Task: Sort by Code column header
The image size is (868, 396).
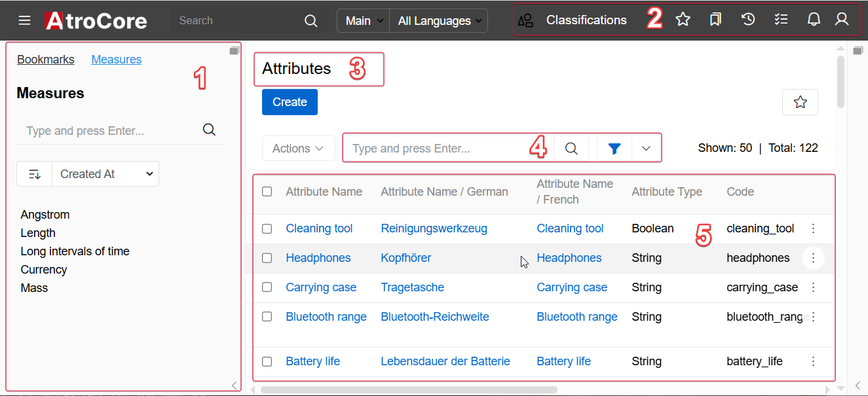Action: click(x=740, y=192)
